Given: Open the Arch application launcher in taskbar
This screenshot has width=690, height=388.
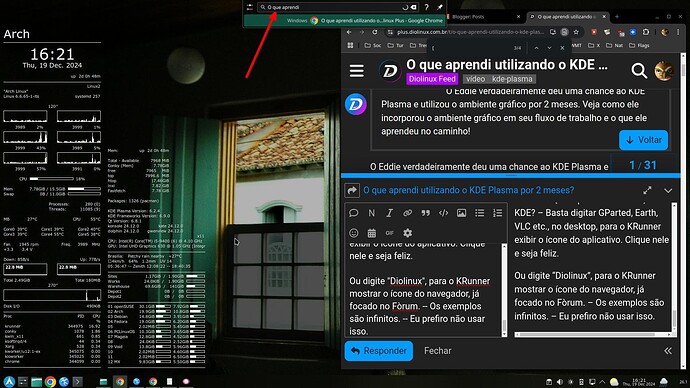Looking at the screenshot, I should pos(9,381).
